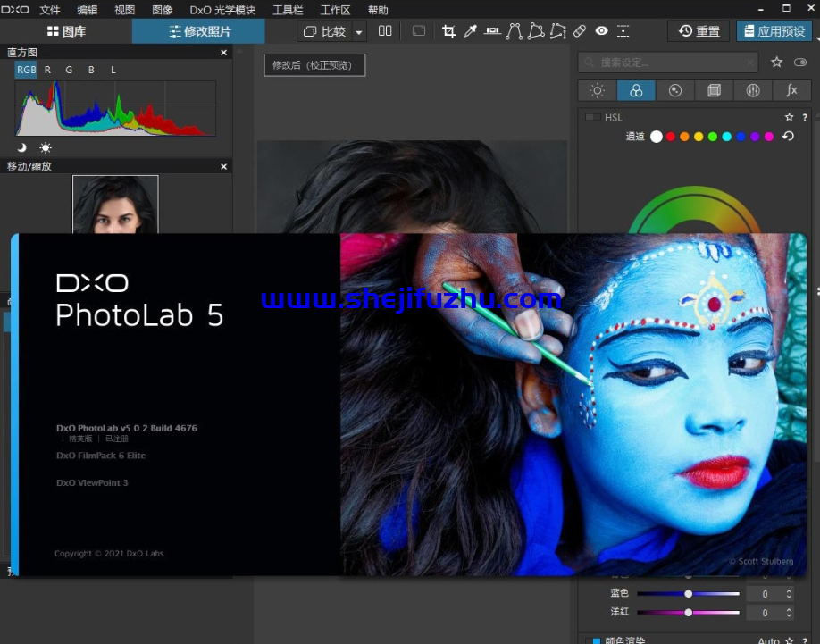Screen dimensions: 820x644
Task: Open help for the HSL panel
Action: 805,118
